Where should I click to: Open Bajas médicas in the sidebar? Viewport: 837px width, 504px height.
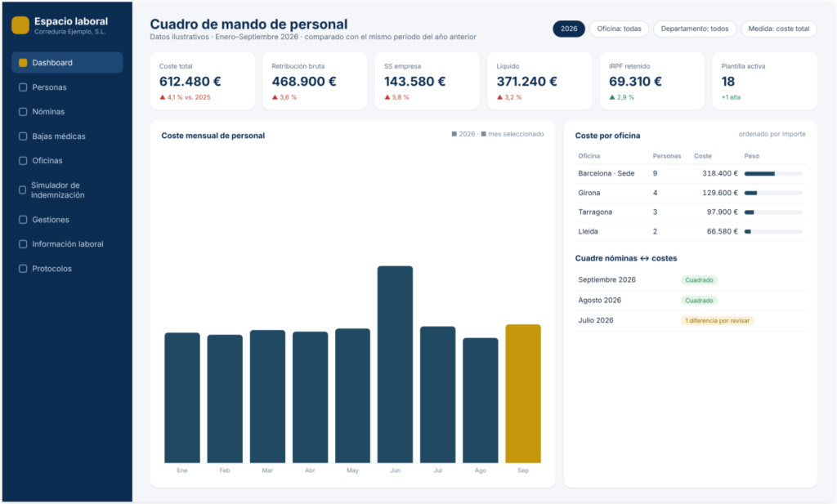coord(67,136)
